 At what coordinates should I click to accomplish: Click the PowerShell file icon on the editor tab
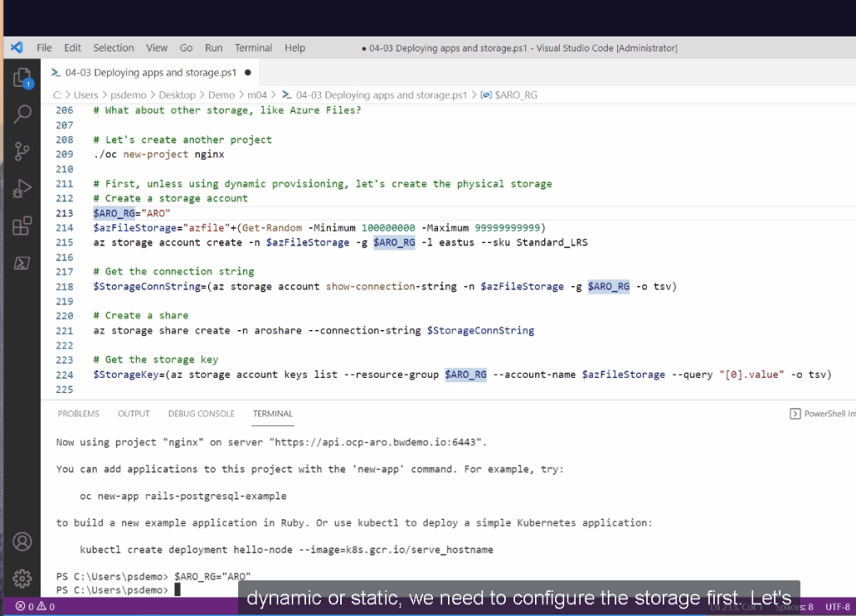point(56,73)
